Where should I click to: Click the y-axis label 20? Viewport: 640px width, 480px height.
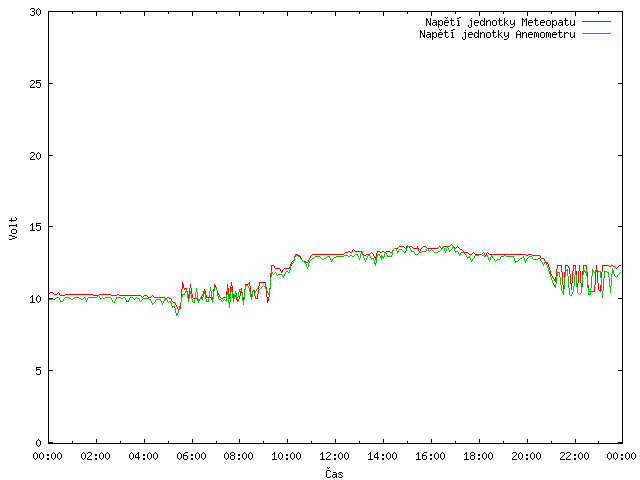(36, 156)
